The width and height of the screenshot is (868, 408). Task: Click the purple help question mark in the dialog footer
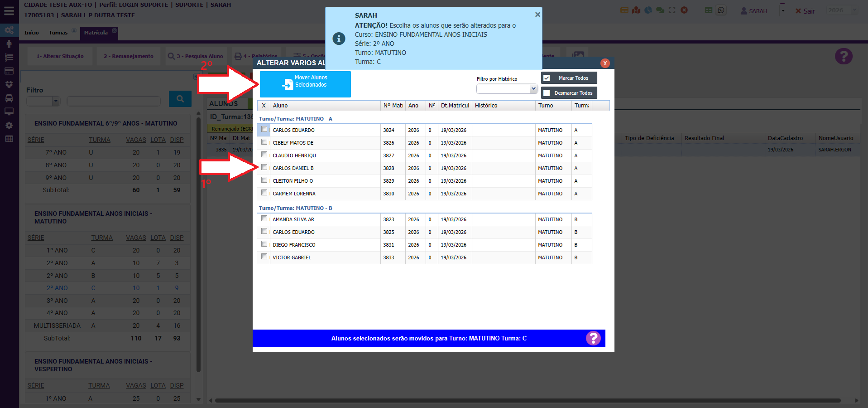point(593,338)
